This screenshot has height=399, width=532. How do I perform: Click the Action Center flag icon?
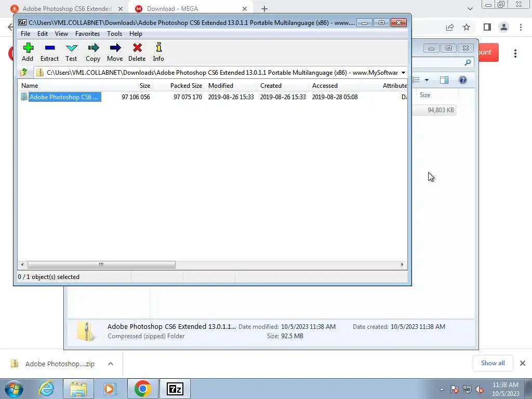point(455,390)
